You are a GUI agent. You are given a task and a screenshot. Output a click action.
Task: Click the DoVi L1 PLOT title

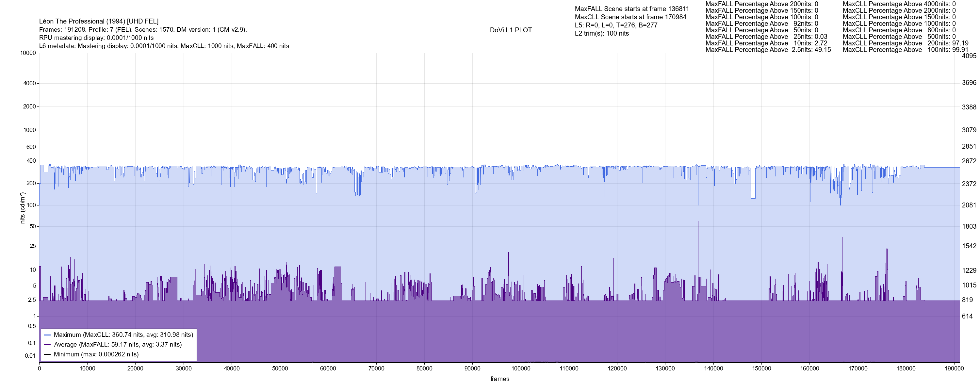511,30
